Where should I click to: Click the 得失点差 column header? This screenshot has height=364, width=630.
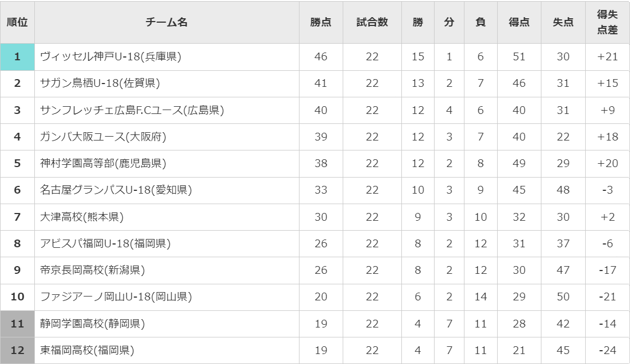click(x=607, y=22)
